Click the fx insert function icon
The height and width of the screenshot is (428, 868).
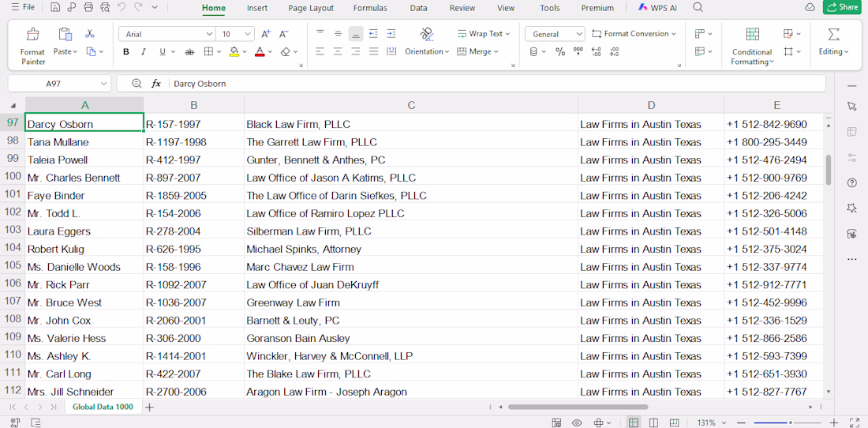coord(156,84)
